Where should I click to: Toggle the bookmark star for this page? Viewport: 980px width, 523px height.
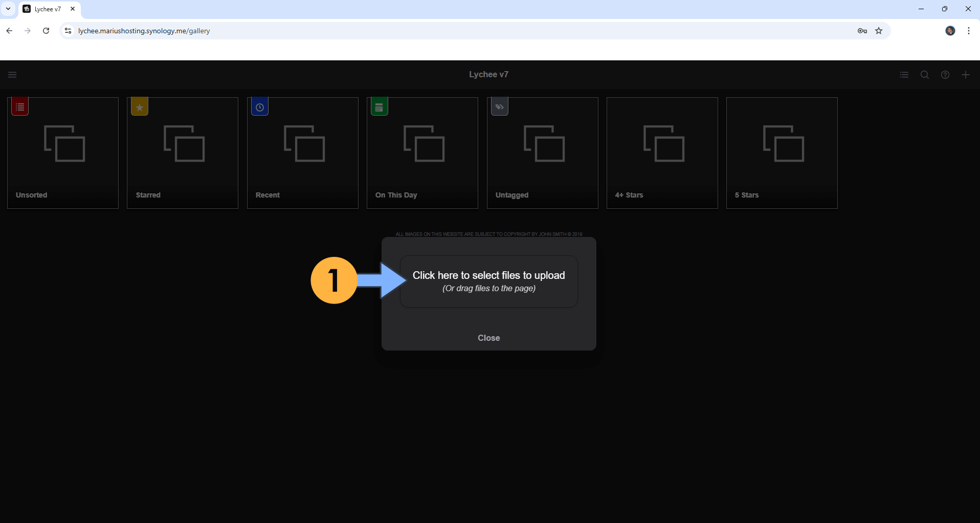879,31
